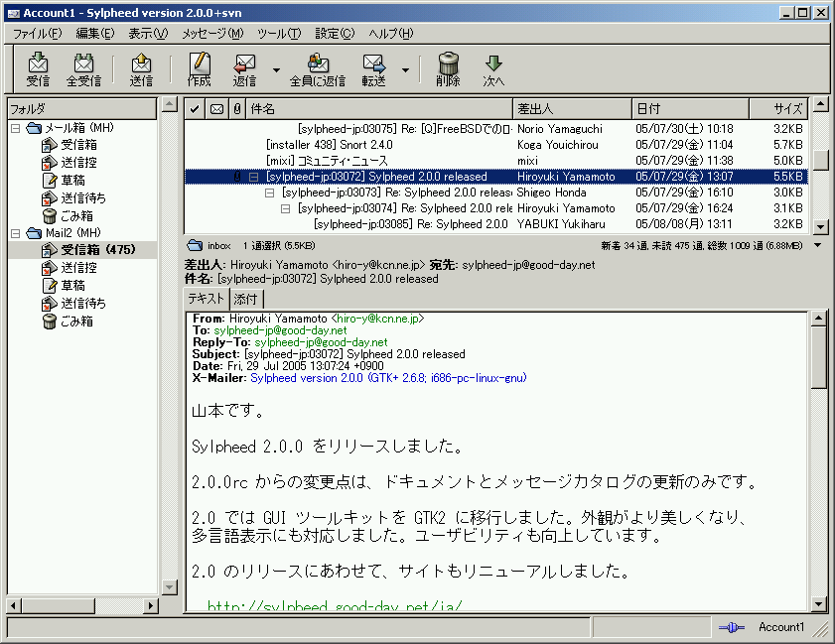
Task: Open the 返信 reply options dropdown arrow
Action: 276,69
